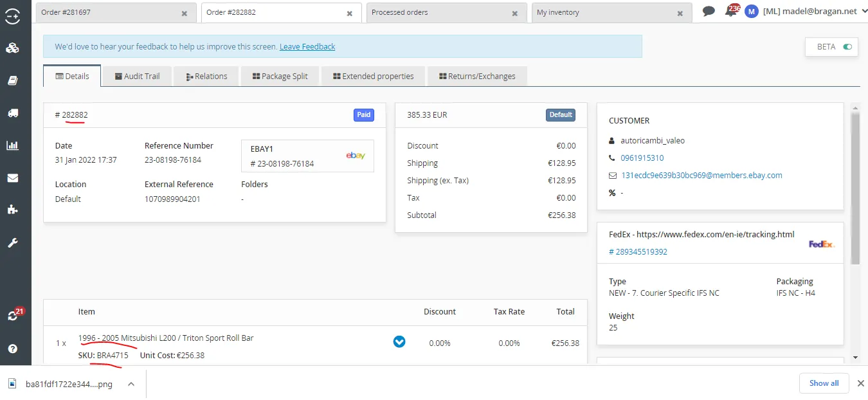The image size is (868, 400).
Task: Click the order date 31 Jan 2022 17:37
Action: 86,159
